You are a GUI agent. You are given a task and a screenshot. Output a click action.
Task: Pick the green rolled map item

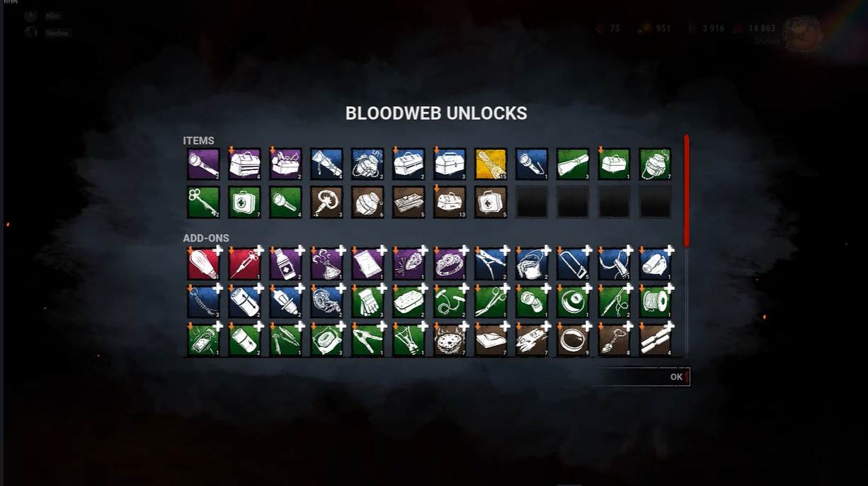573,164
